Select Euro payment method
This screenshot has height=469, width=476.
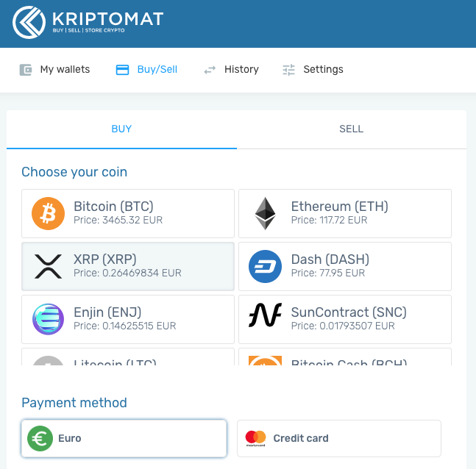tap(124, 439)
